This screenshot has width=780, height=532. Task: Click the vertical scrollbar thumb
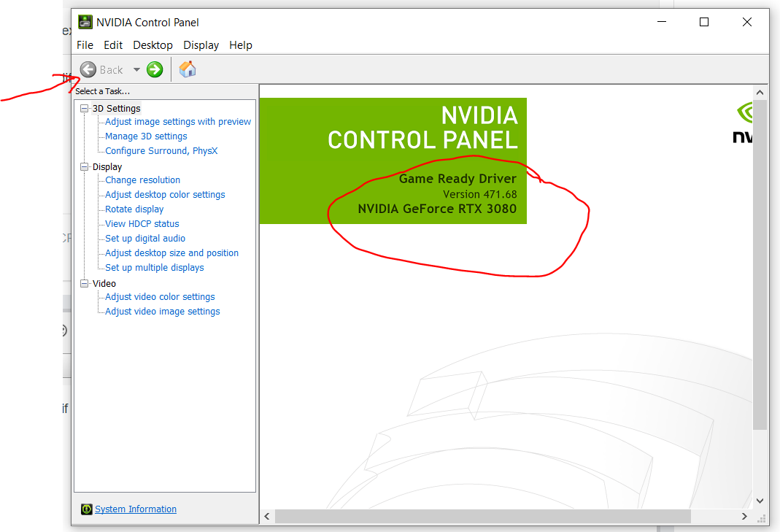pyautogui.click(x=760, y=265)
